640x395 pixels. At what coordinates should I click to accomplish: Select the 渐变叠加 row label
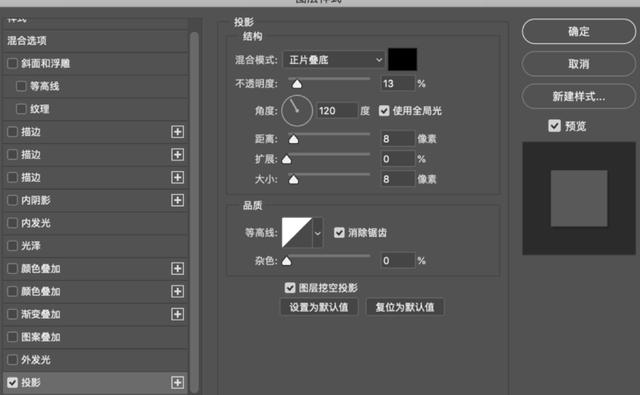[x=41, y=314]
